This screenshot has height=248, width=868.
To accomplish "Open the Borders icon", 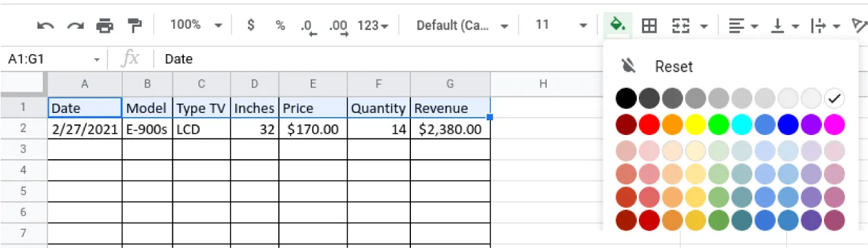I will coord(649,26).
